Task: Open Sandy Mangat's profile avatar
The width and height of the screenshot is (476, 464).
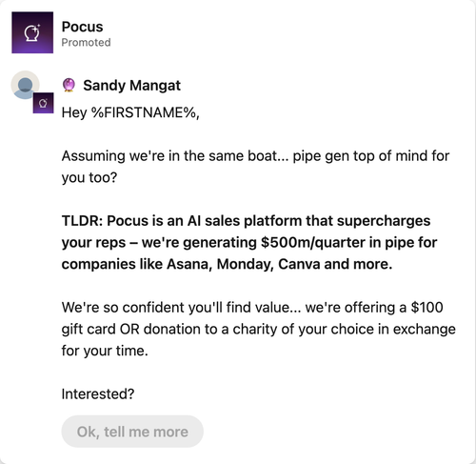Action: (25, 85)
